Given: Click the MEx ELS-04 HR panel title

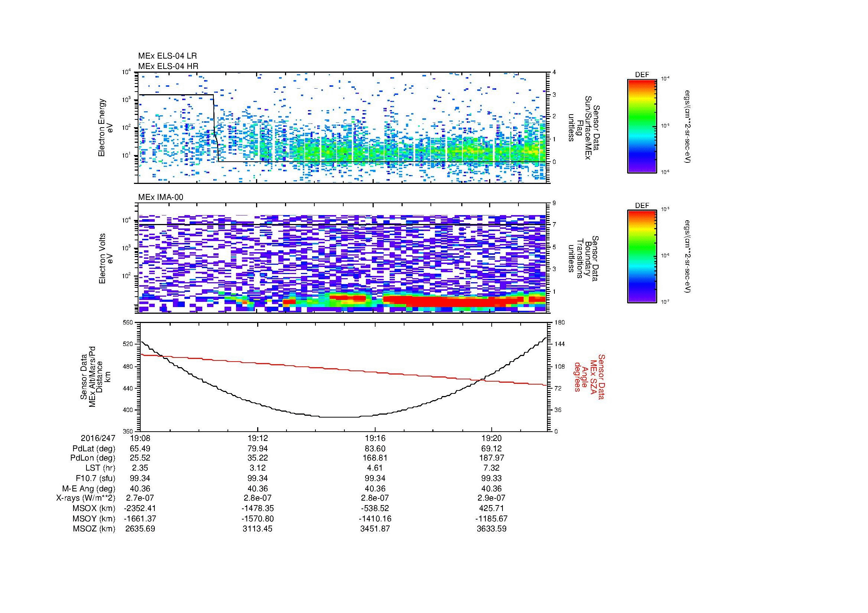Looking at the screenshot, I should 168,66.
